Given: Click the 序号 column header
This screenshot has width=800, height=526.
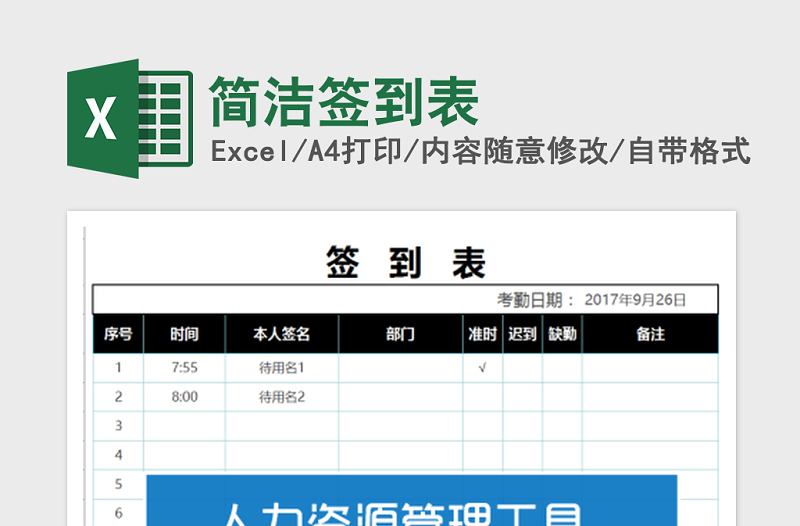Looking at the screenshot, I should (x=118, y=334).
